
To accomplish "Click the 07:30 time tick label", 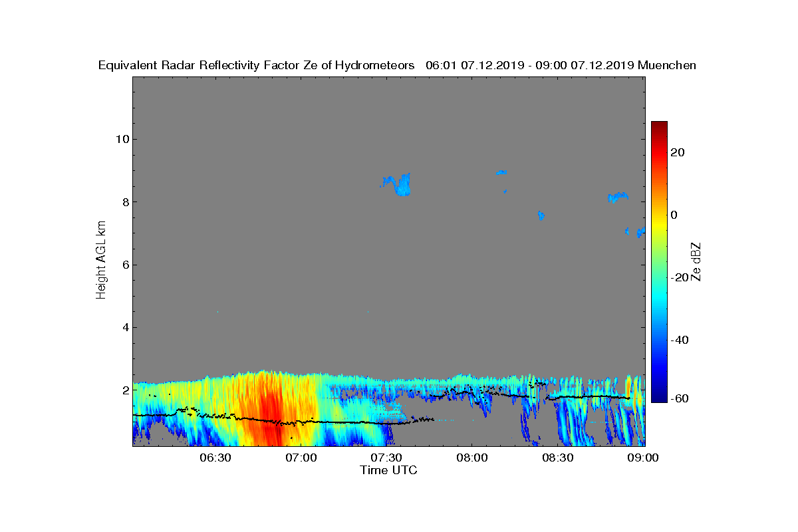I will click(x=386, y=458).
